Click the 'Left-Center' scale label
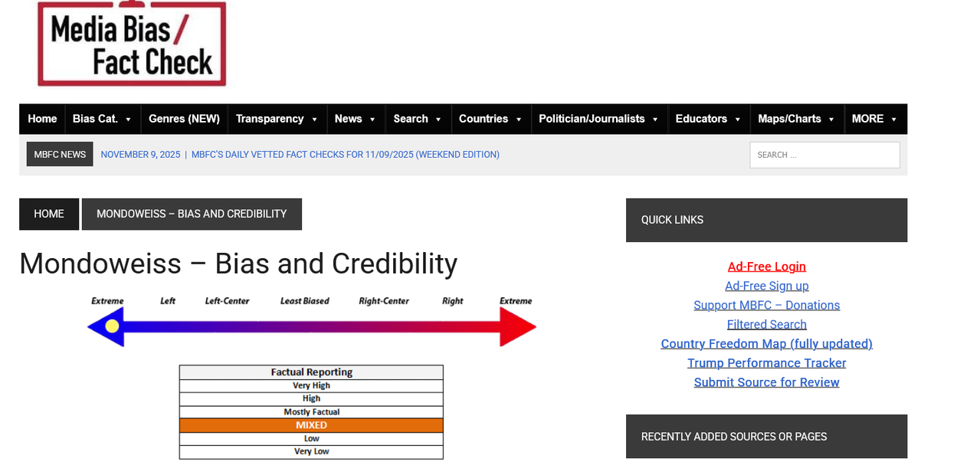The width and height of the screenshot is (980, 475). coord(227,301)
